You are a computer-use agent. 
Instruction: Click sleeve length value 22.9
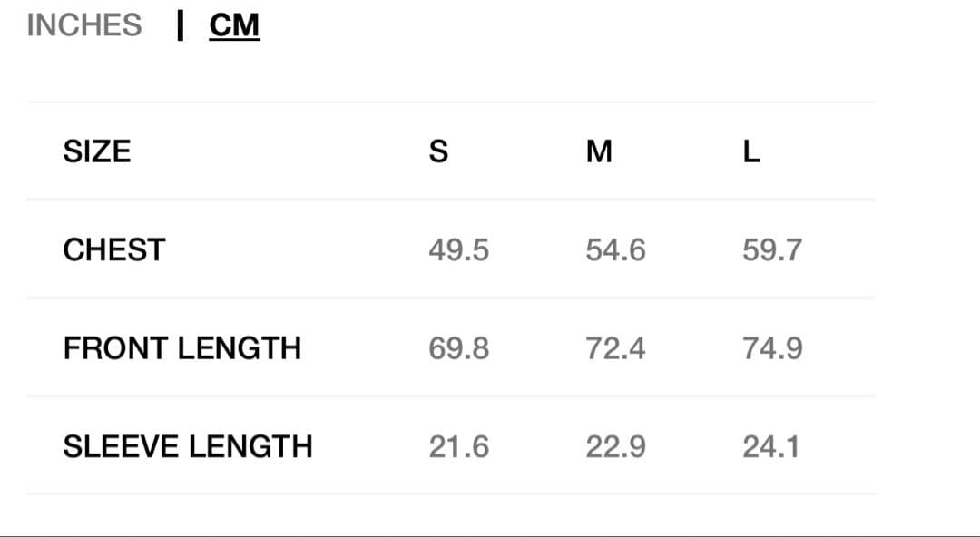615,446
